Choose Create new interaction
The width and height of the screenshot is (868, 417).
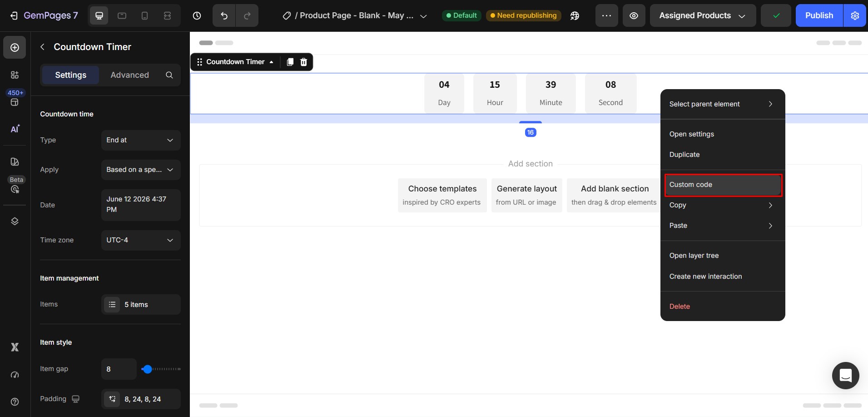pyautogui.click(x=722, y=276)
